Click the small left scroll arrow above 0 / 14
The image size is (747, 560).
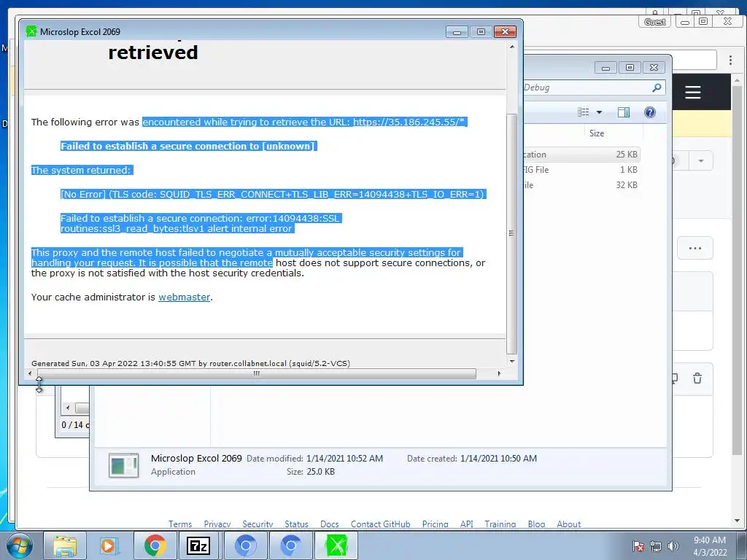pyautogui.click(x=68, y=408)
